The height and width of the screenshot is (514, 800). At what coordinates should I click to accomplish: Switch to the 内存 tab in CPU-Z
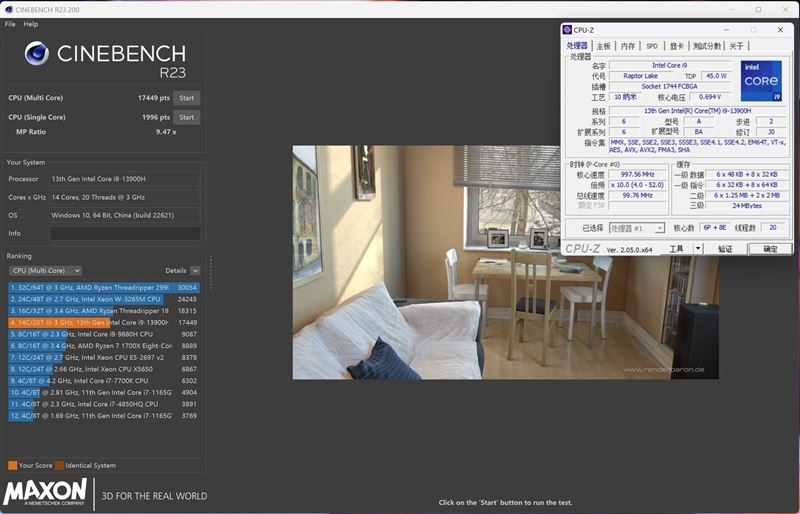pos(628,46)
